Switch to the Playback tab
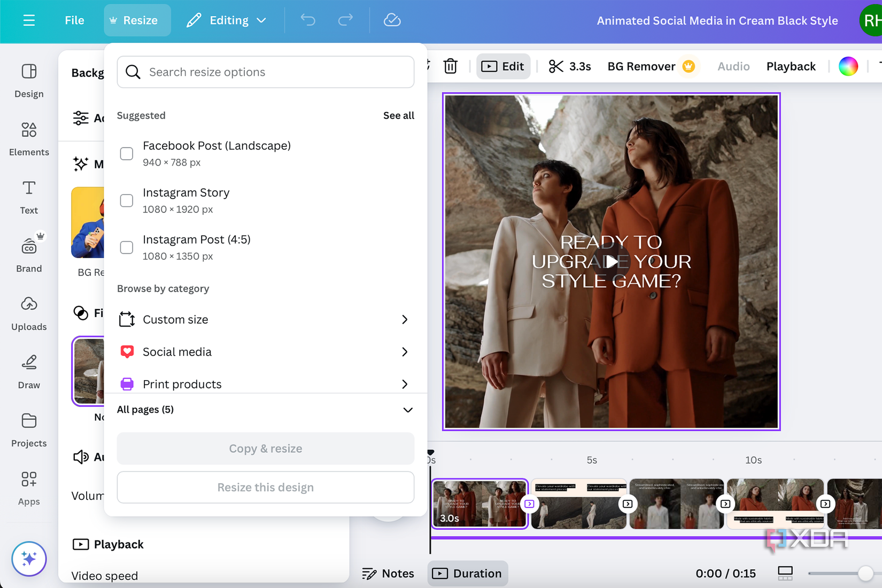 pos(791,66)
